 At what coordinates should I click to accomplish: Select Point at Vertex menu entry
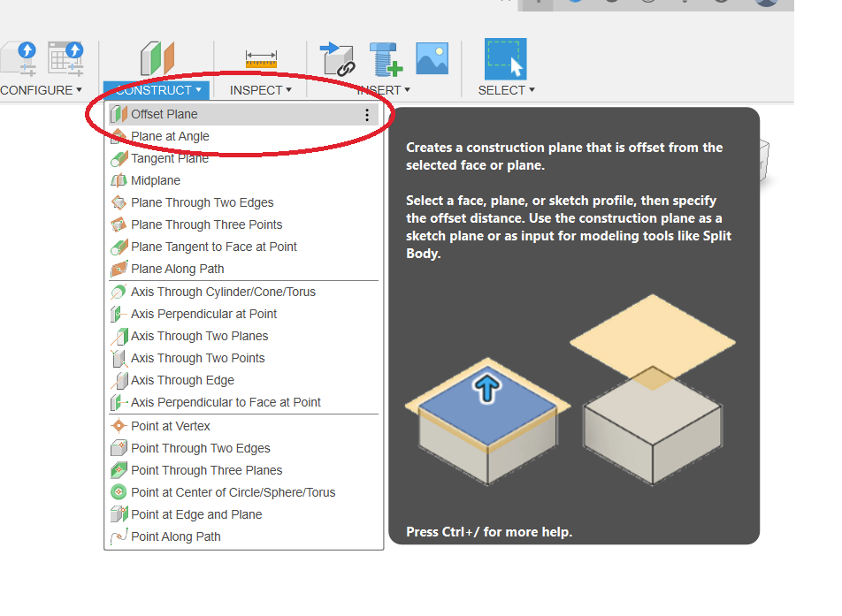point(170,426)
